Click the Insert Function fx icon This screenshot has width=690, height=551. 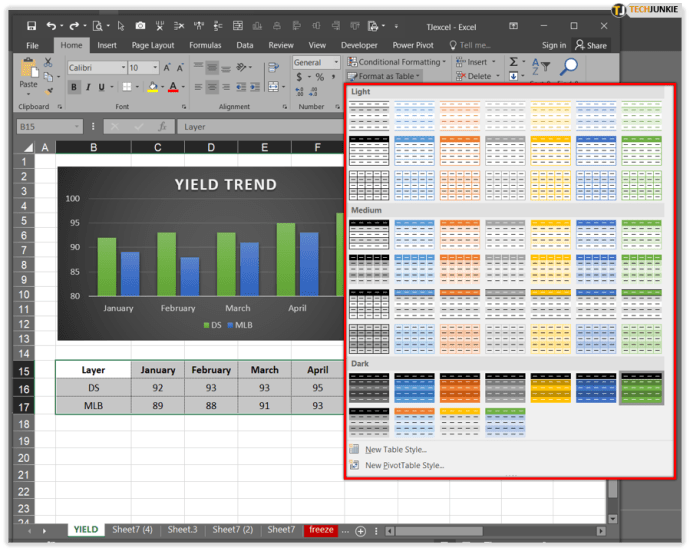(x=162, y=127)
